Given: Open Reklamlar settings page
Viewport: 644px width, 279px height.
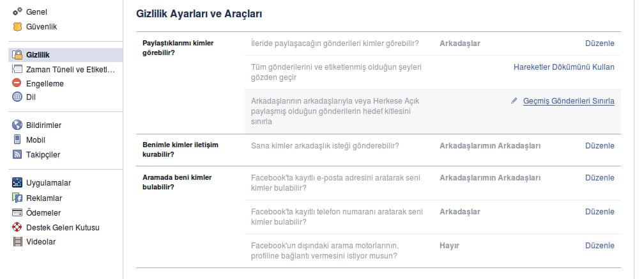Looking at the screenshot, I should pos(44,198).
